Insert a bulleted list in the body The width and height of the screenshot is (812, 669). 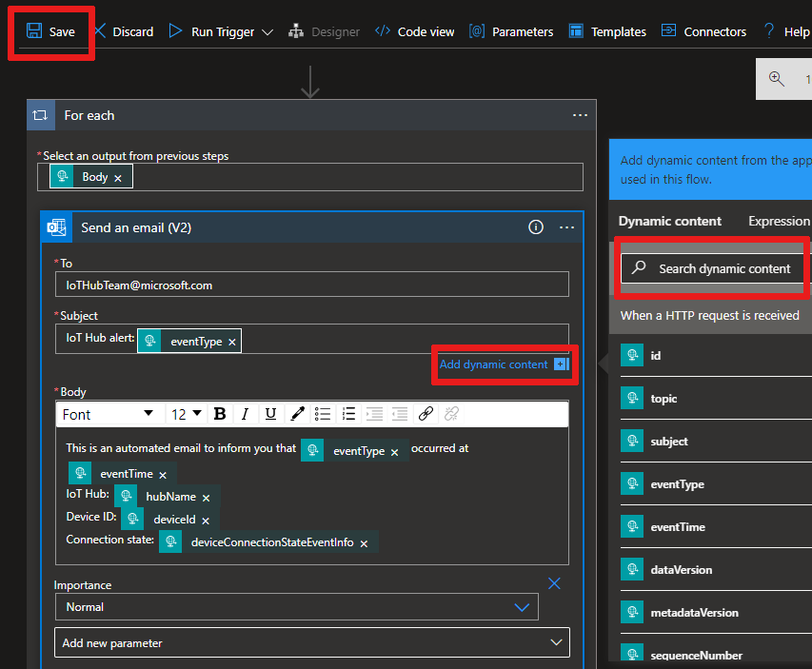323,414
